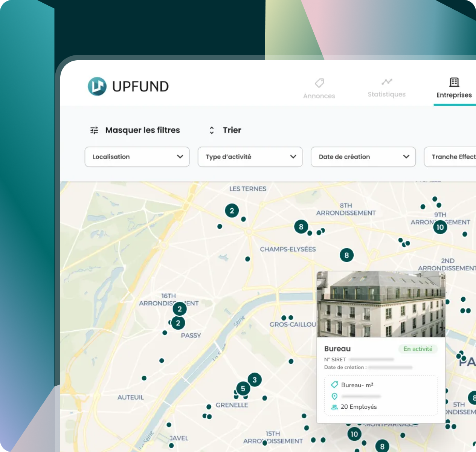The image size is (476, 452).
Task: Click the LES TERNES map label
Action: coord(248,189)
